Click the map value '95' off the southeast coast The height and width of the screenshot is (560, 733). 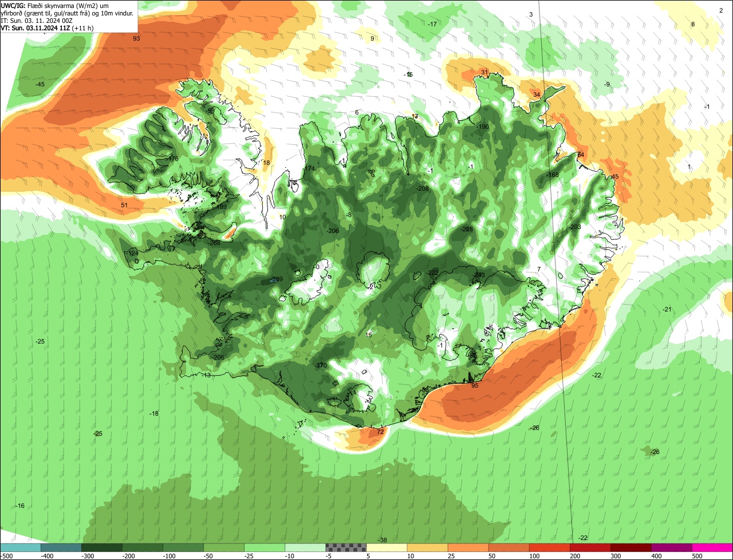click(x=475, y=385)
